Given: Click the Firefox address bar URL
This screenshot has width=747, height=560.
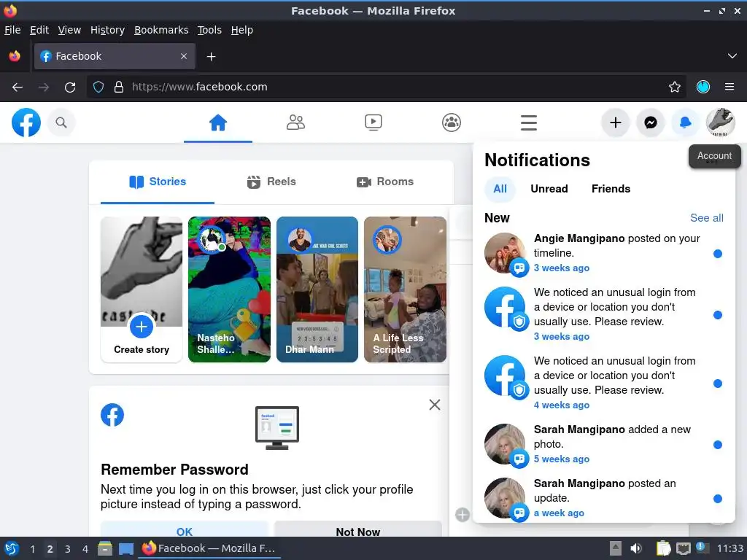Looking at the screenshot, I should 200,87.
